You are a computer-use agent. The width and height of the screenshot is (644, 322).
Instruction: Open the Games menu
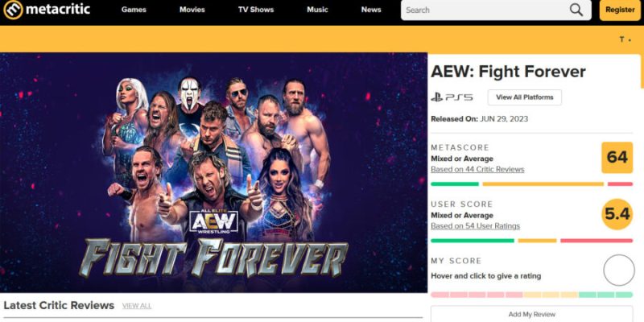(x=134, y=10)
